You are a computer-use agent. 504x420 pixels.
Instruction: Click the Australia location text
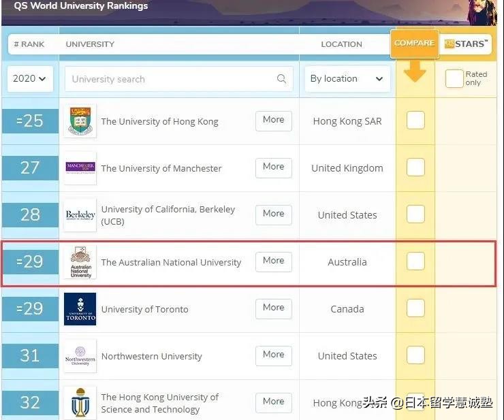pos(347,262)
